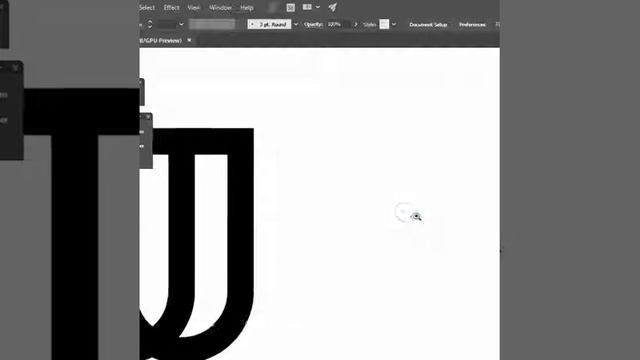Image resolution: width=640 pixels, height=360 pixels.
Task: Select the 3 pt. Round brush definition
Action: [x=269, y=24]
